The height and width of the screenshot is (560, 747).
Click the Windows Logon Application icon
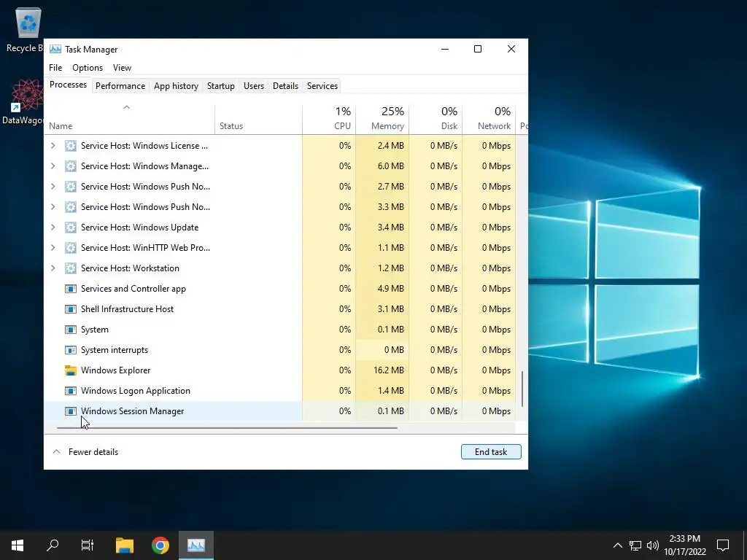click(71, 391)
